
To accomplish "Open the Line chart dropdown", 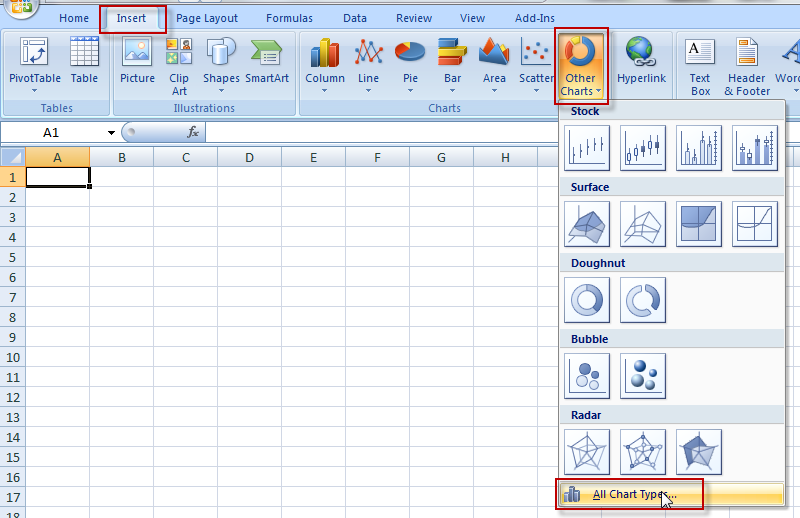I will coord(368,65).
